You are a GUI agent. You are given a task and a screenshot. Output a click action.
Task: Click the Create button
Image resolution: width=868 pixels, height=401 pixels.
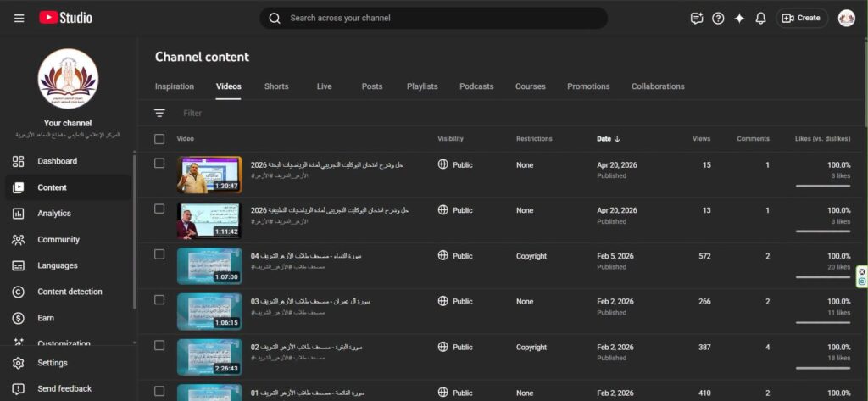coord(802,19)
